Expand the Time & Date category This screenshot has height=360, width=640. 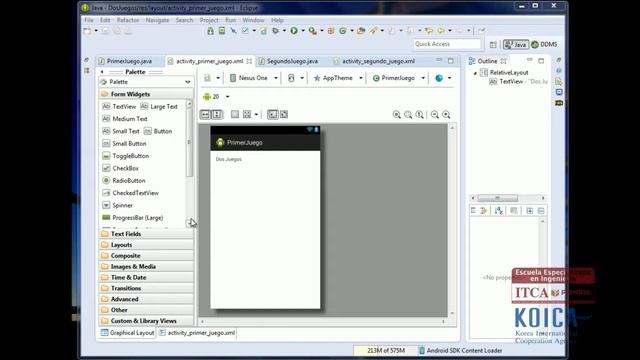point(146,278)
